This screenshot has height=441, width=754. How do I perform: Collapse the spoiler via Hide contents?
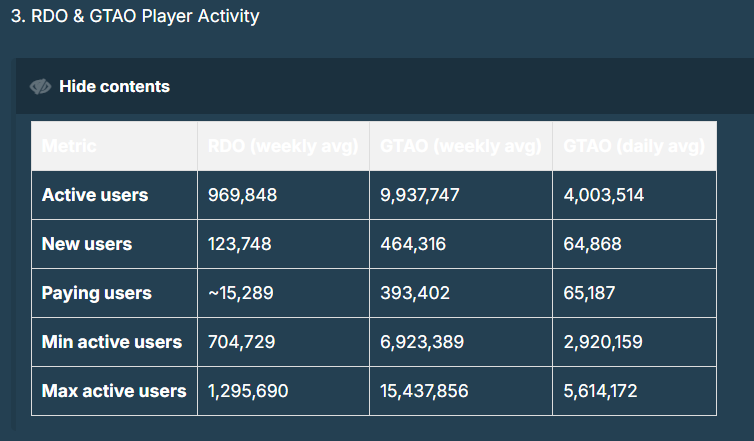coord(114,86)
